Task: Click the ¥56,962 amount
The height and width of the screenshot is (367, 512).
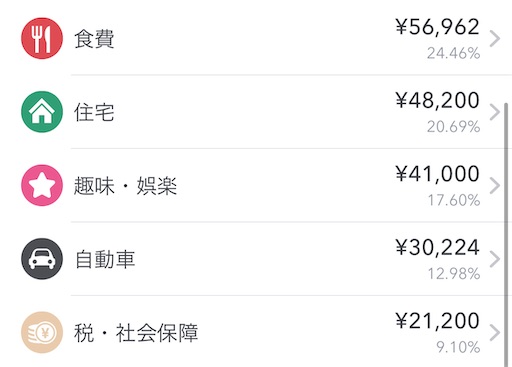Action: click(437, 27)
